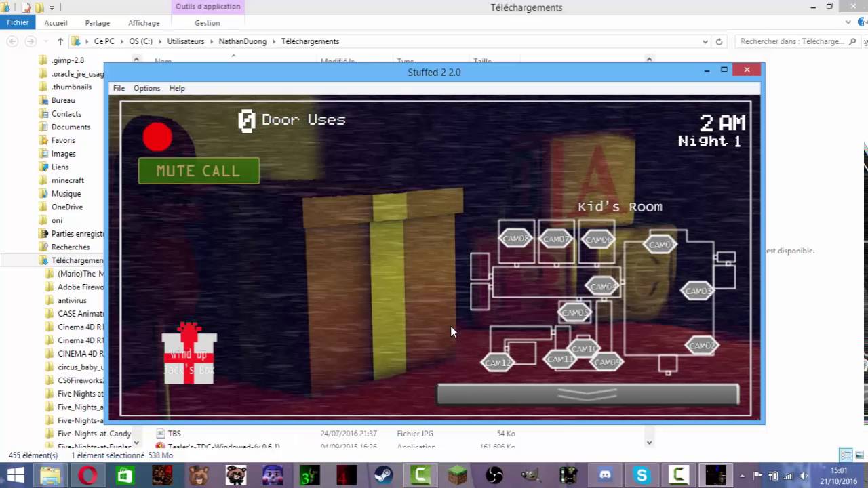Select the Documents folder in the tree
The width and height of the screenshot is (868, 488).
coord(71,127)
